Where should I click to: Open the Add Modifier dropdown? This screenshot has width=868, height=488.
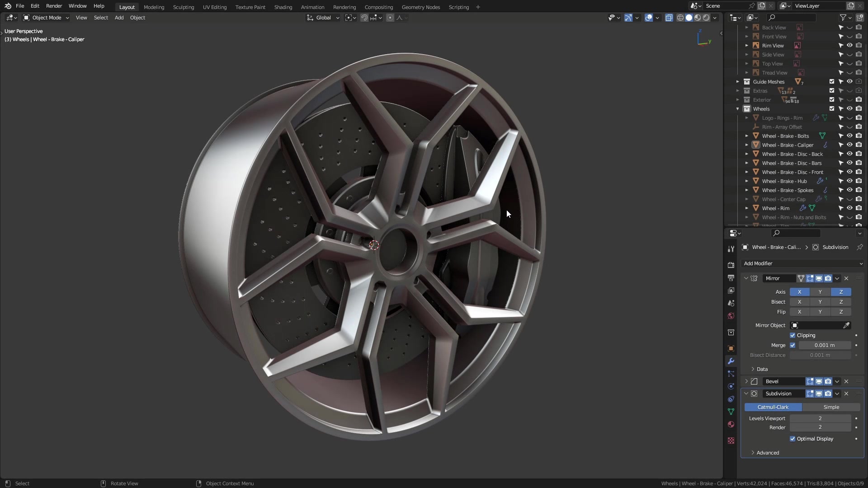(x=802, y=263)
